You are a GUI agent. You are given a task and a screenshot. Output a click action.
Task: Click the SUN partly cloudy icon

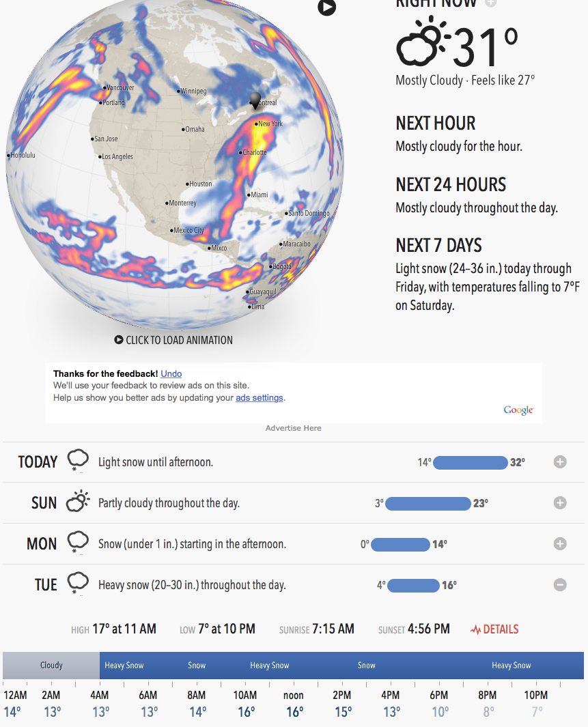pyautogui.click(x=77, y=501)
